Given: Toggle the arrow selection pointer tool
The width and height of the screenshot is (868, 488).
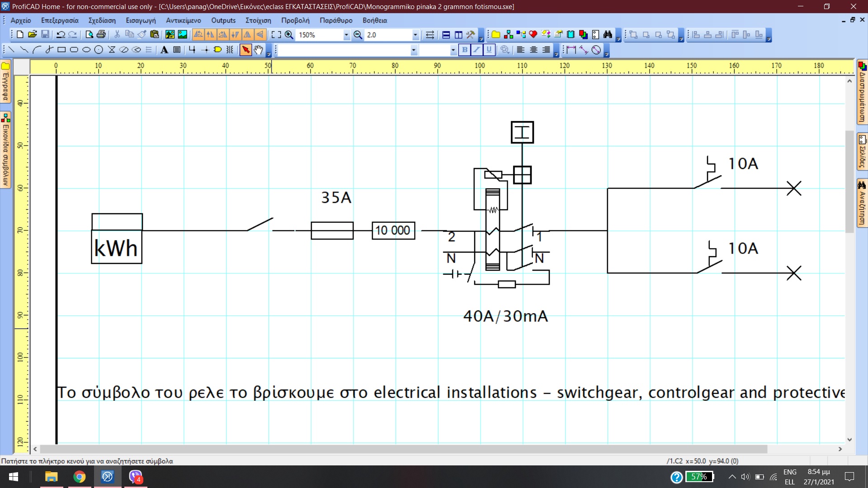Looking at the screenshot, I should point(245,50).
